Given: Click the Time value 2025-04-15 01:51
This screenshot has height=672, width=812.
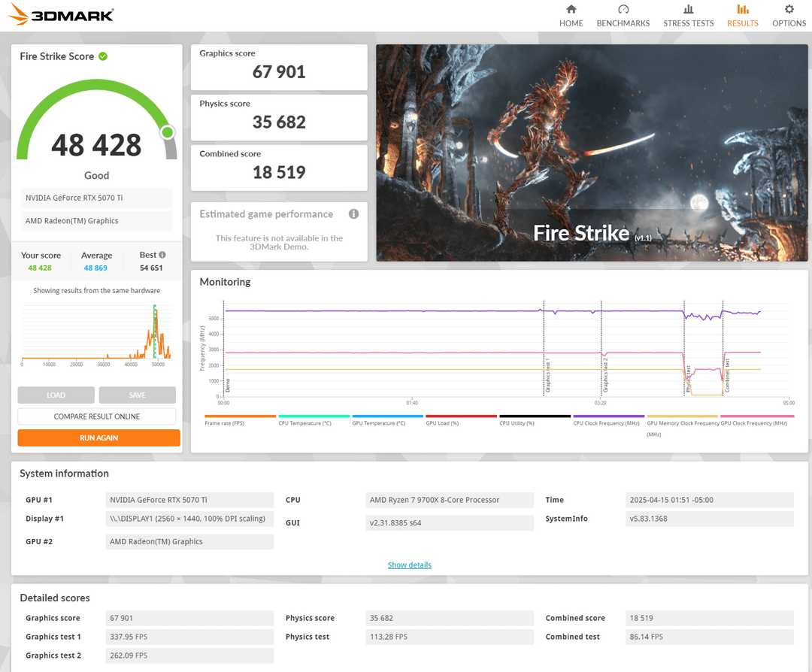Looking at the screenshot, I should pos(710,500).
